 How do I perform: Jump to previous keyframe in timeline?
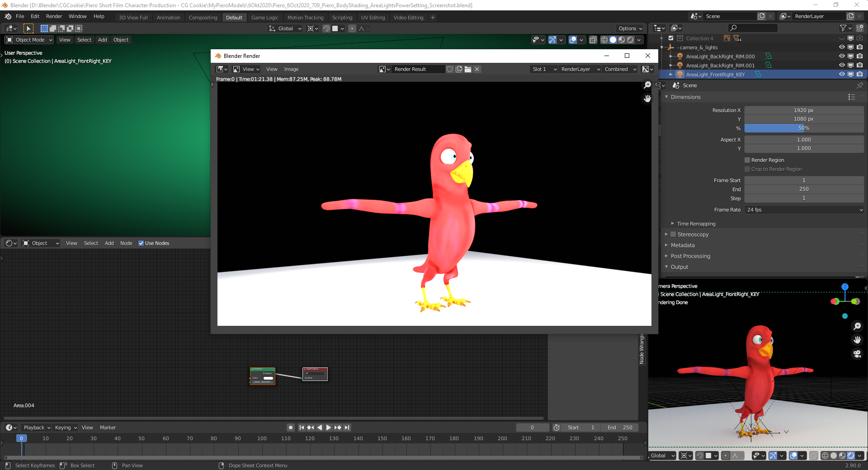click(311, 428)
